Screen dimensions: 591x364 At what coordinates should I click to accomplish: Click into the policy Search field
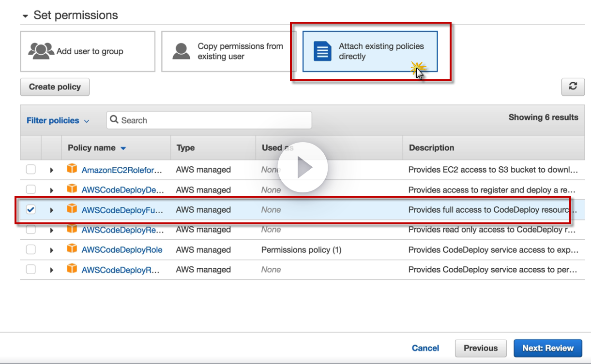coord(209,120)
